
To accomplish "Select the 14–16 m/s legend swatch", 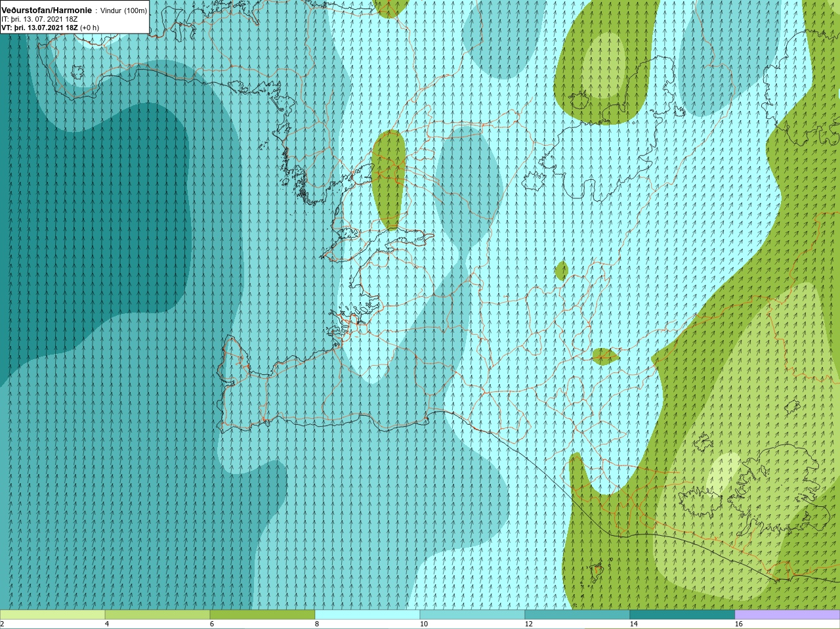I will tap(682, 615).
